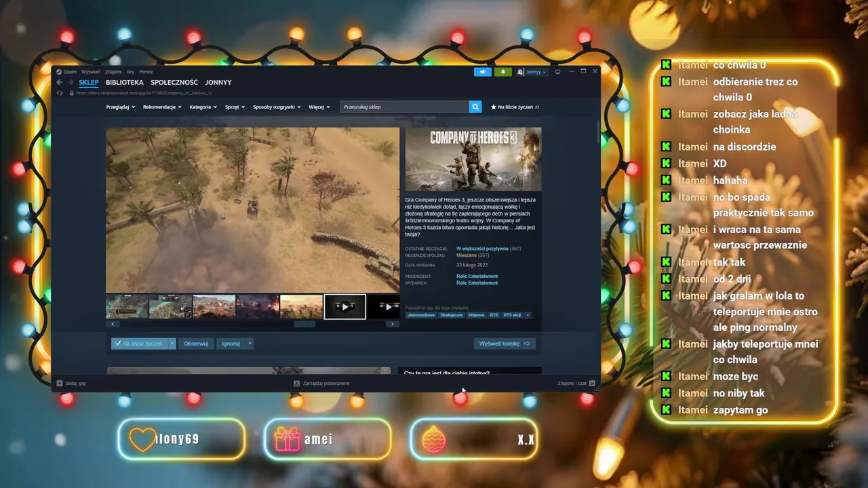Open the announcements megaphone button
This screenshot has height=488, width=868.
point(483,72)
